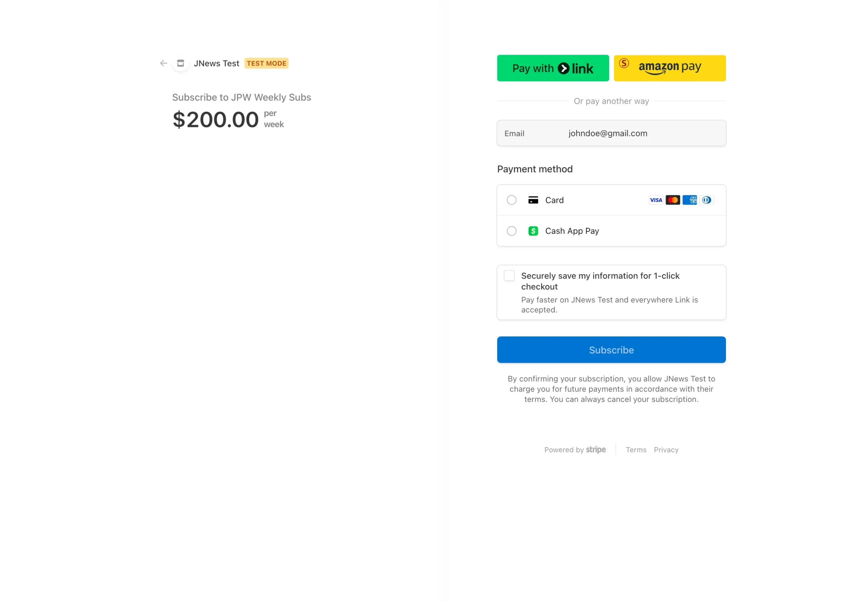Image resolution: width=868 pixels, height=602 pixels.
Task: Click the Diners Club logo
Action: click(x=707, y=200)
